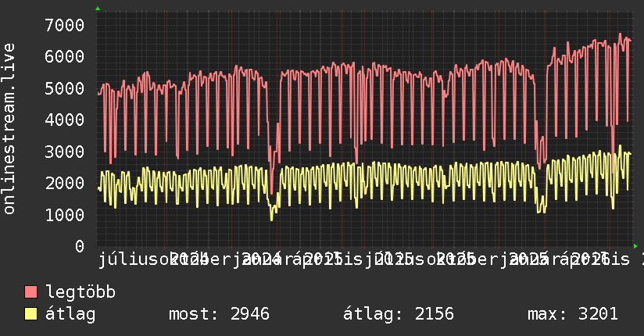
Task: Click the 4000 y-axis label
Action: 65,120
